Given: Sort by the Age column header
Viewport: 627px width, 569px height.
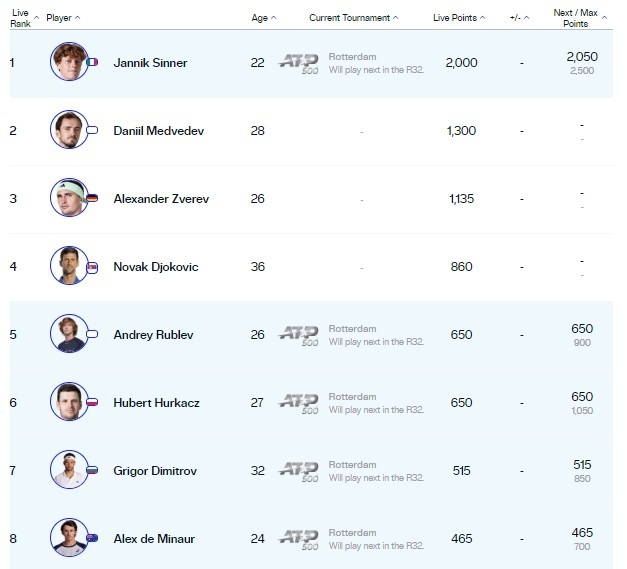Looking at the screenshot, I should point(264,18).
